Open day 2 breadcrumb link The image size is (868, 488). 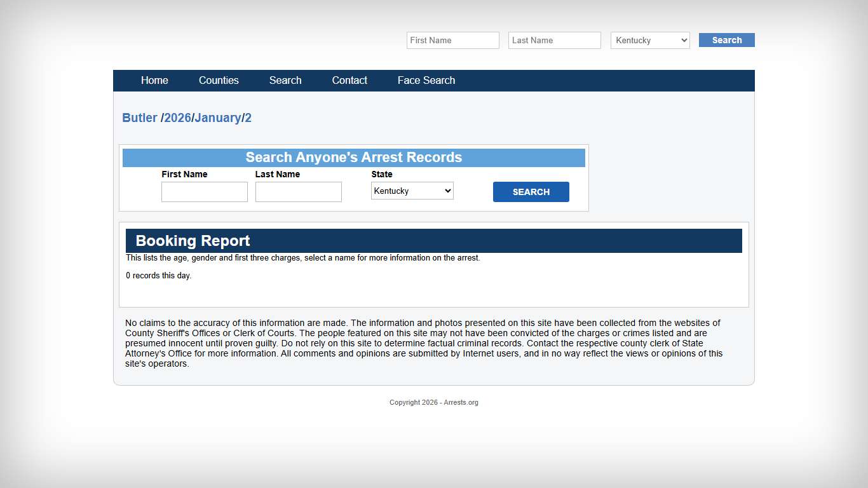point(248,118)
